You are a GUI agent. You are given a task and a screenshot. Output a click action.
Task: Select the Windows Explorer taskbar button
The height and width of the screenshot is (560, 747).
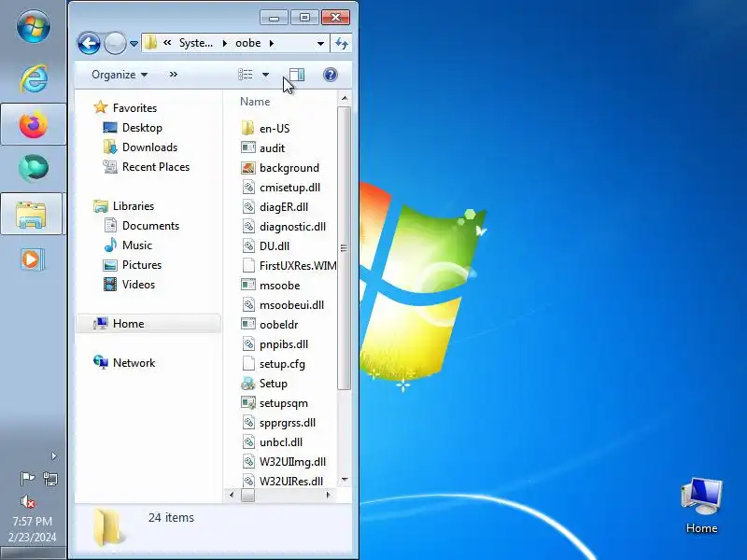click(32, 214)
